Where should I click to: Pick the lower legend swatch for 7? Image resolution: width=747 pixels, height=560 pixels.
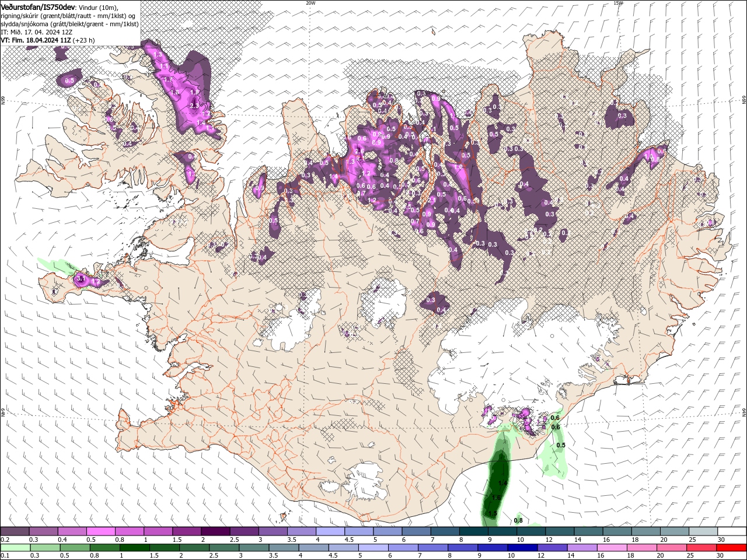tap(432, 548)
